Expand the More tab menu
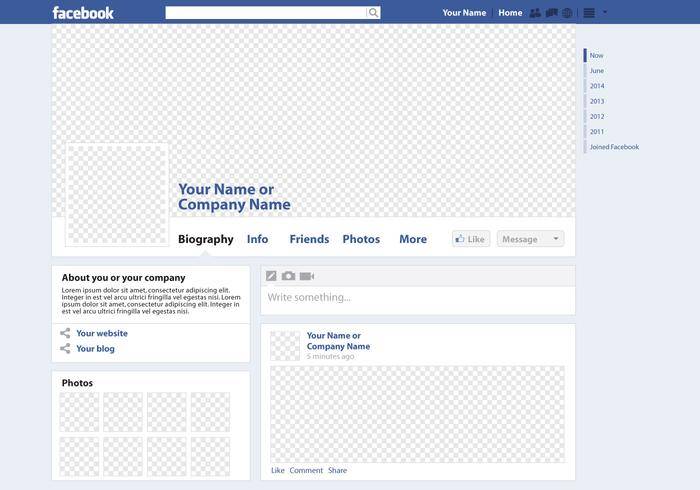The image size is (700, 490). 413,239
